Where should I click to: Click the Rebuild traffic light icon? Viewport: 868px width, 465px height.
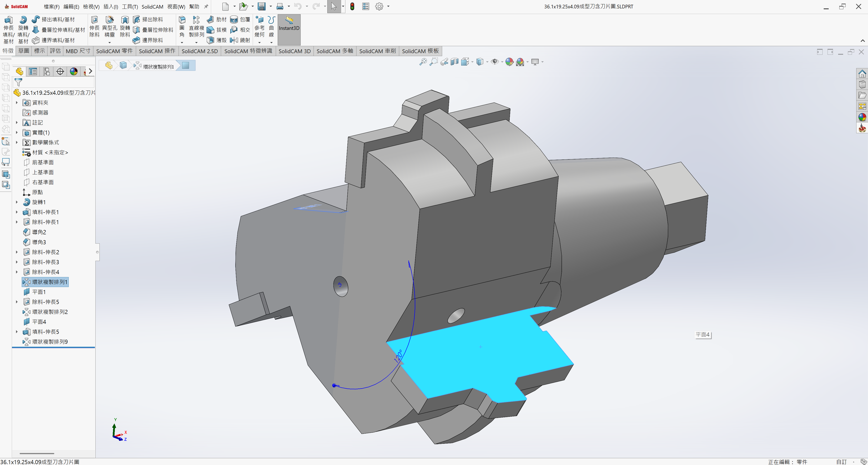[x=352, y=6]
